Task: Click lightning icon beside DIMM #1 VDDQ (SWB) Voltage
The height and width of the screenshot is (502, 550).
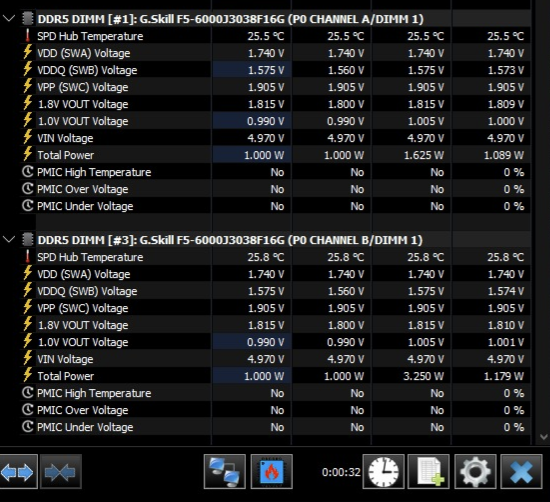Action: point(28,69)
